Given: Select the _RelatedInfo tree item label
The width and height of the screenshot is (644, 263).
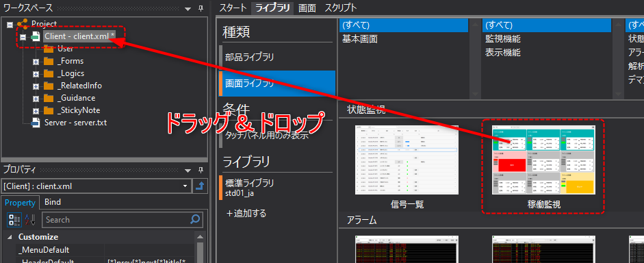Looking at the screenshot, I should click(x=79, y=86).
